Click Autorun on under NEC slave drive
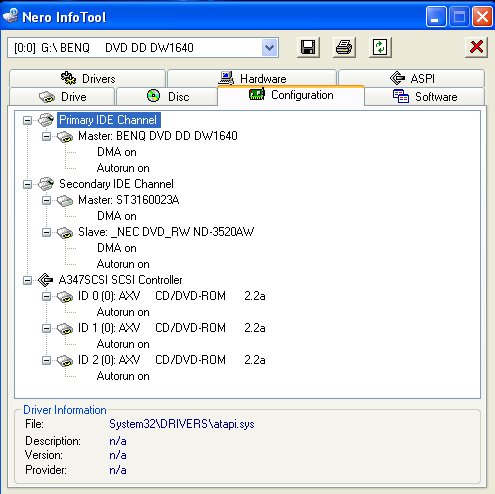This screenshot has width=495, height=494. click(x=123, y=264)
